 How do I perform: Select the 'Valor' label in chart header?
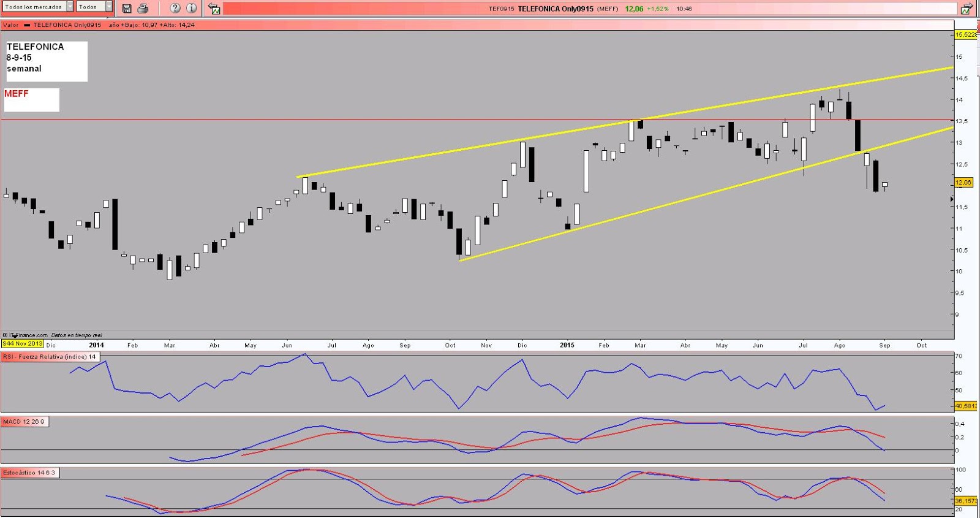10,25
